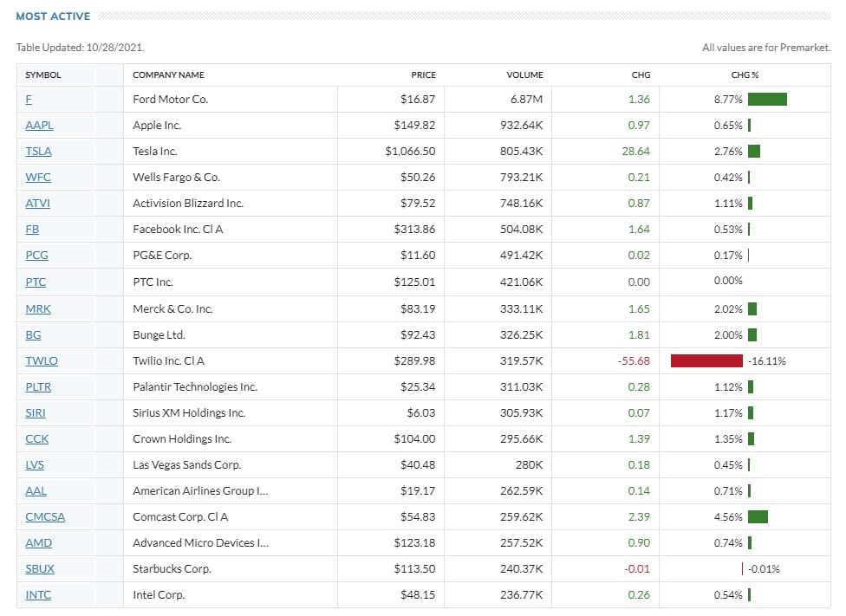Click the Twilio change value -55.68
846x616 pixels.
click(634, 361)
